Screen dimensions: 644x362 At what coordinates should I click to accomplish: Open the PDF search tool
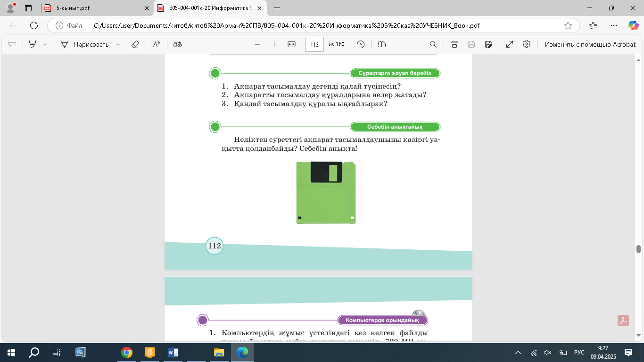tap(433, 44)
